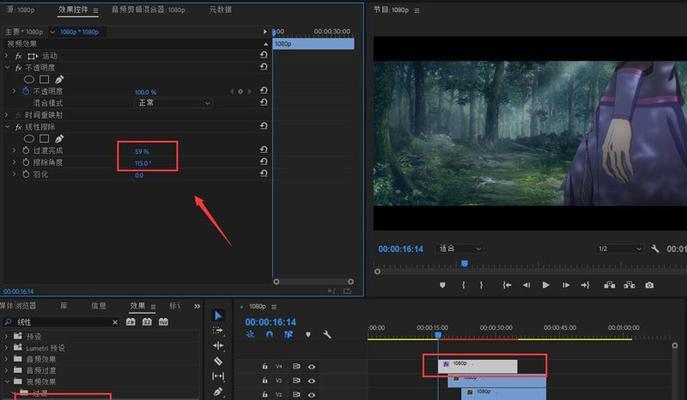Viewport: 687px width, 400px height.
Task: Select the Ripple Edit tool
Action: click(218, 346)
